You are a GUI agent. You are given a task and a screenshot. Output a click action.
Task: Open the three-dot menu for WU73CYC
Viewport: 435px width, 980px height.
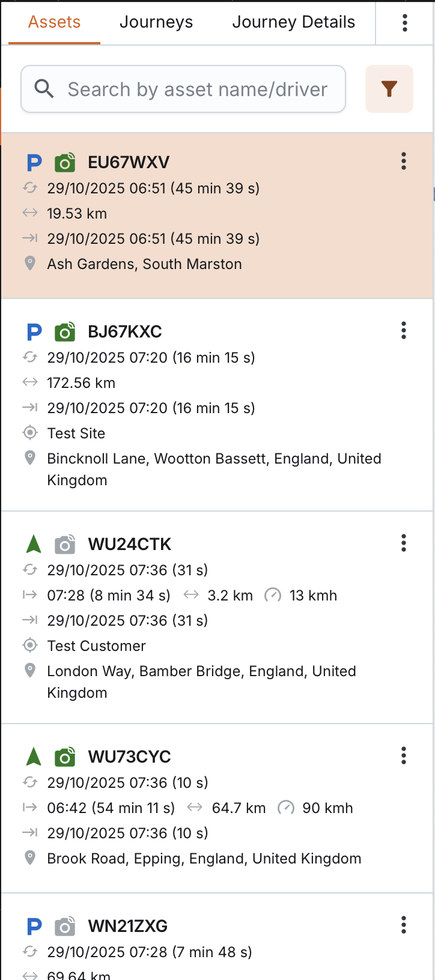[x=404, y=755]
